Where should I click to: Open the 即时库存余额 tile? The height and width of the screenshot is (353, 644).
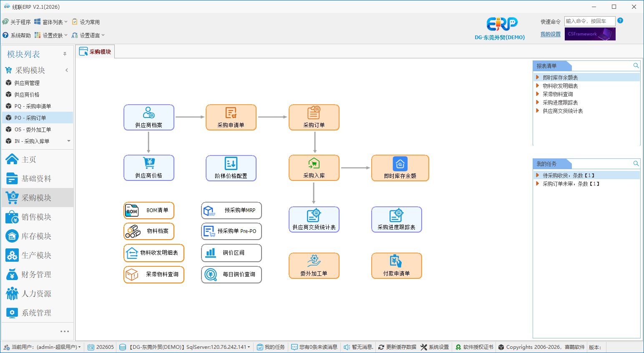[400, 168]
